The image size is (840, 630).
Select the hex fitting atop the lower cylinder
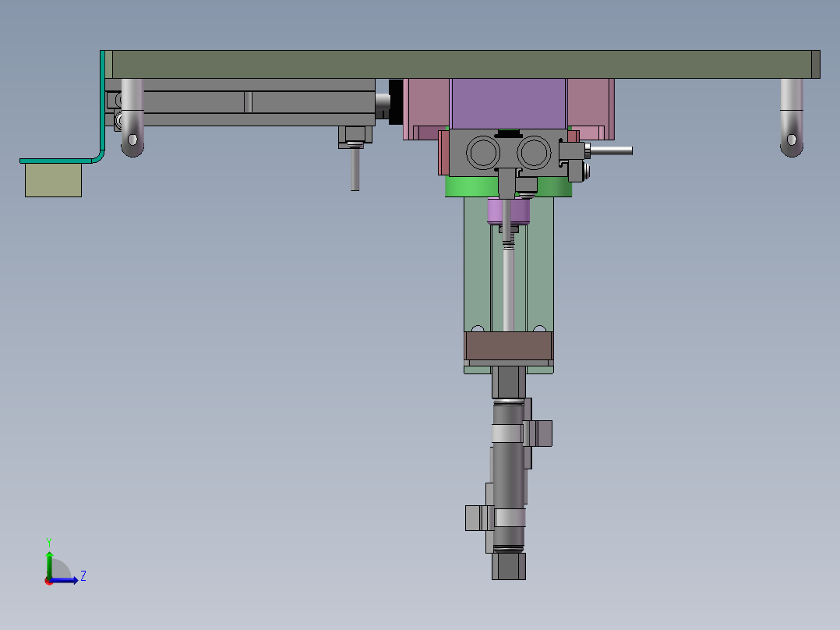[x=508, y=382]
